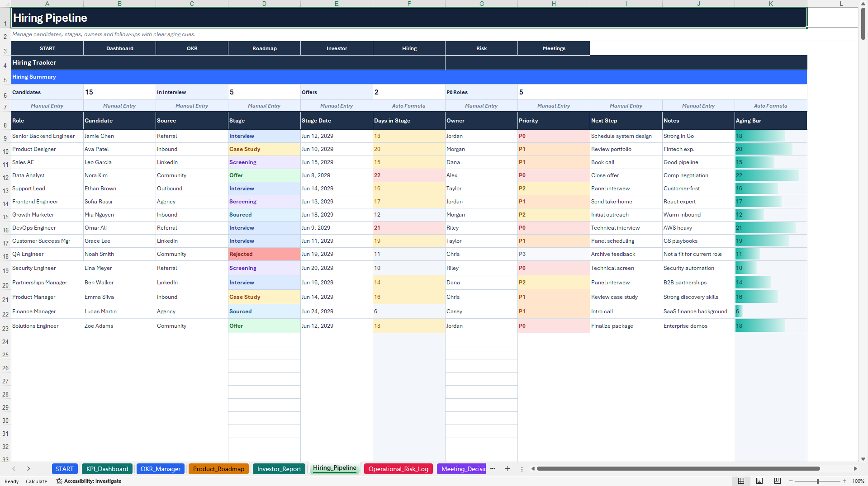Open the KPI_Dashboard sheet tab

tap(107, 469)
